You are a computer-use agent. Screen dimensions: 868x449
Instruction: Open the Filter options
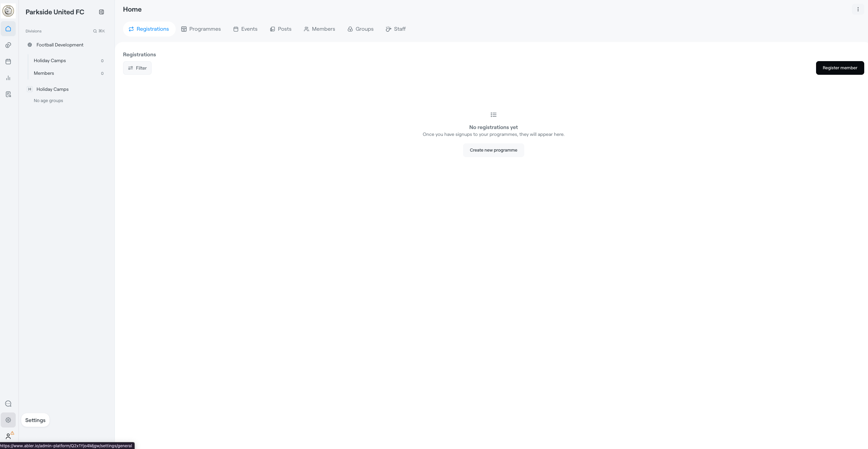point(137,68)
